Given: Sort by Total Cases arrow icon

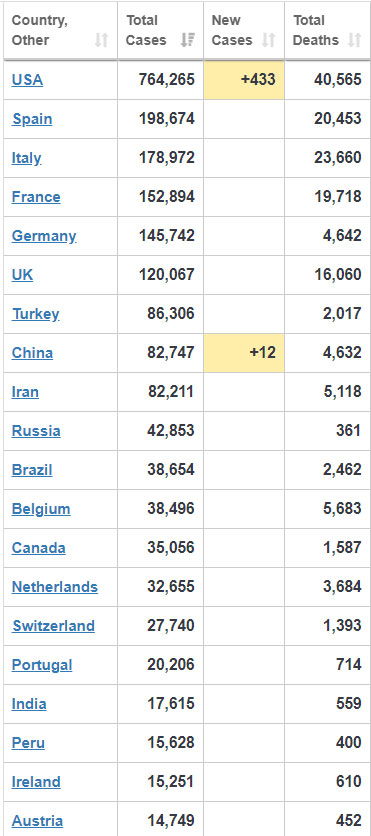Looking at the screenshot, I should click(187, 40).
